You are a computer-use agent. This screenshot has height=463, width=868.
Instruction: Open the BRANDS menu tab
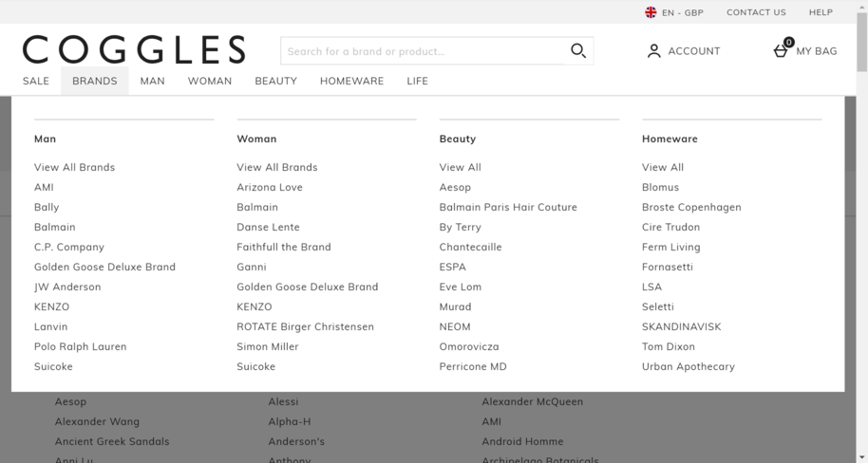click(95, 81)
